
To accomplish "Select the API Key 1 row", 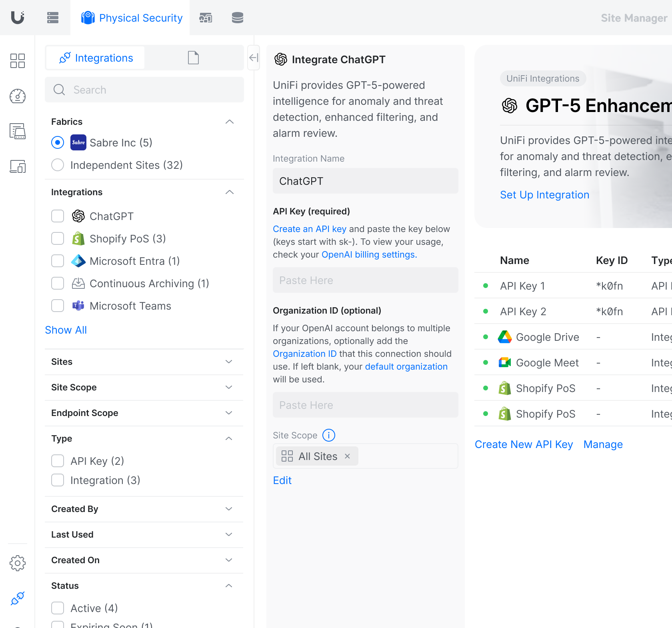I will 573,286.
